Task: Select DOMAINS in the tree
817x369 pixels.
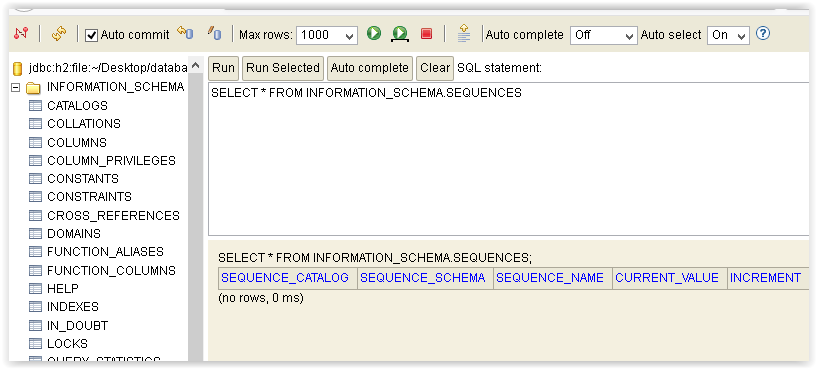Action: [x=74, y=234]
